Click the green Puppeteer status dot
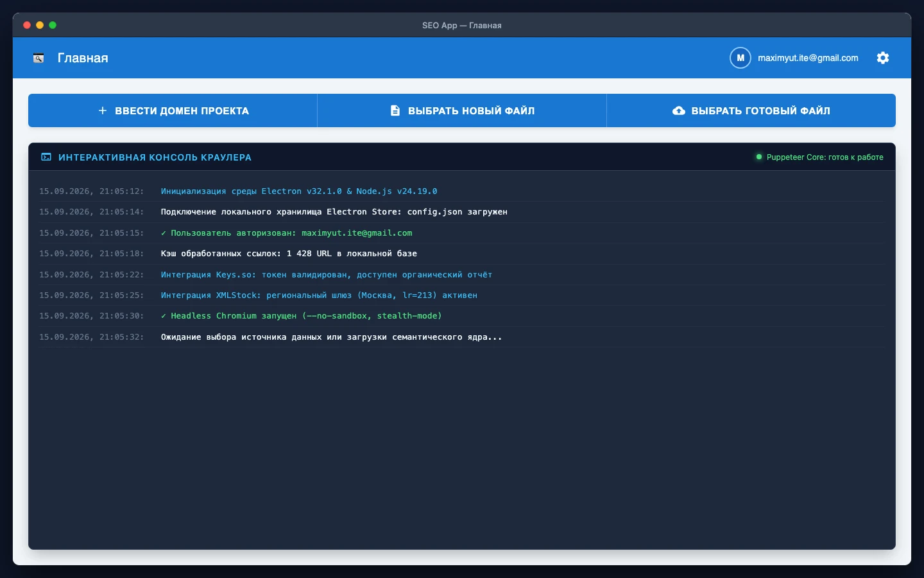 tap(759, 157)
